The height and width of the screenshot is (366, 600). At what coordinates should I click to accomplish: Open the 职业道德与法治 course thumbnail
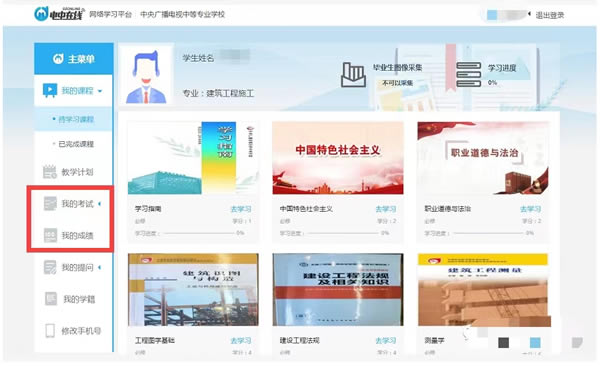(x=483, y=158)
